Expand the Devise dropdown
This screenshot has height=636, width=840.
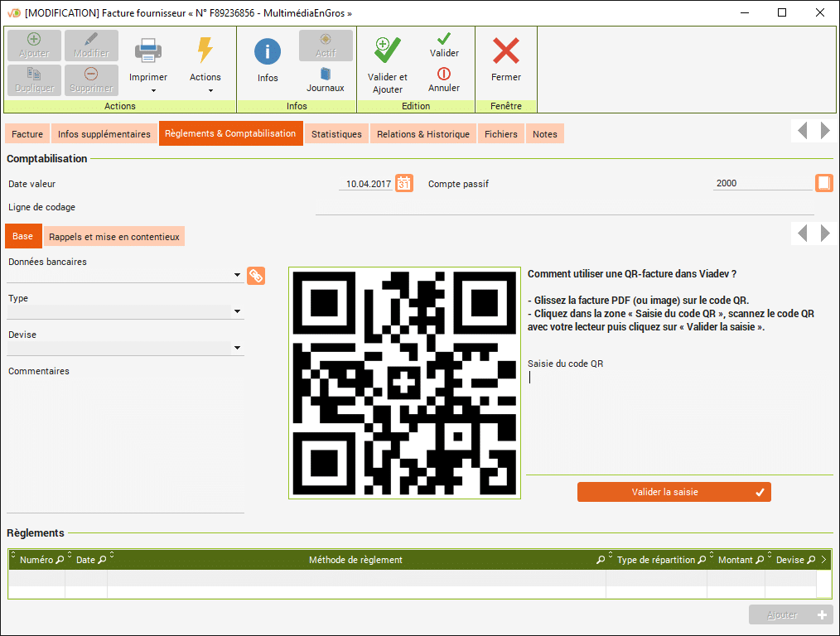pyautogui.click(x=238, y=348)
